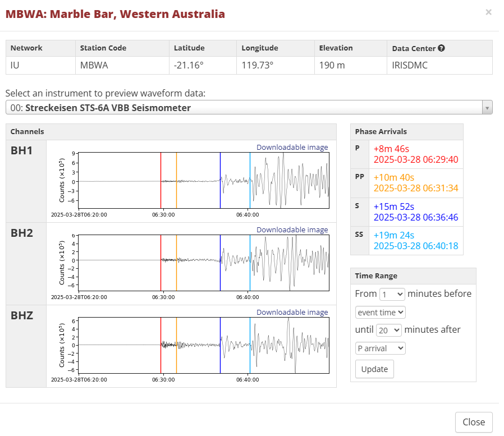
Task: Close the modal with the X icon
Action: [x=488, y=12]
